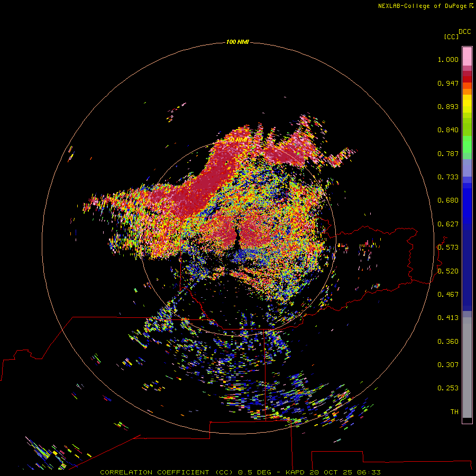
Task: Click the 0.413 scale value
Action: [x=448, y=318]
